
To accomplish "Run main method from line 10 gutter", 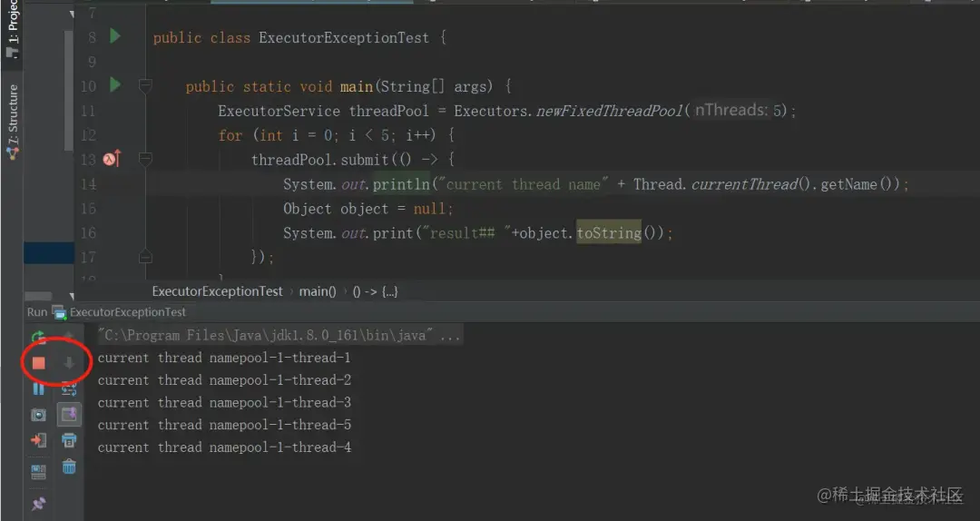I will [115, 84].
